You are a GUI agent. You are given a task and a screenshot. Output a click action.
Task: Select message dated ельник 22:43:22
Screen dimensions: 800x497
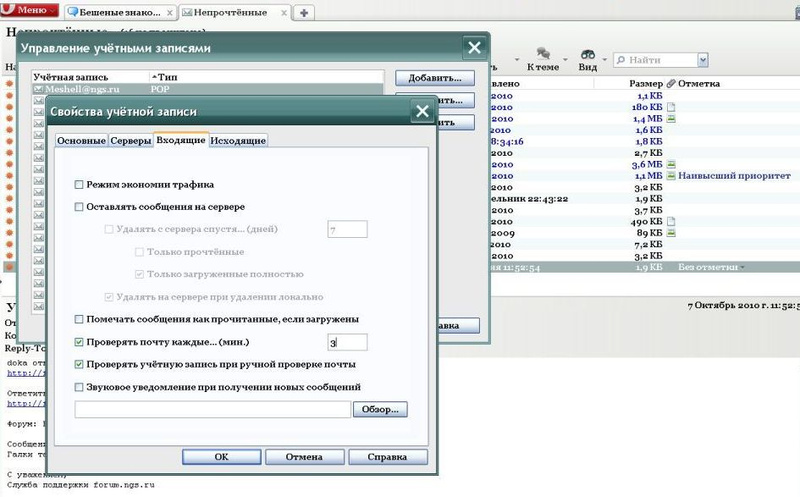tap(643, 198)
